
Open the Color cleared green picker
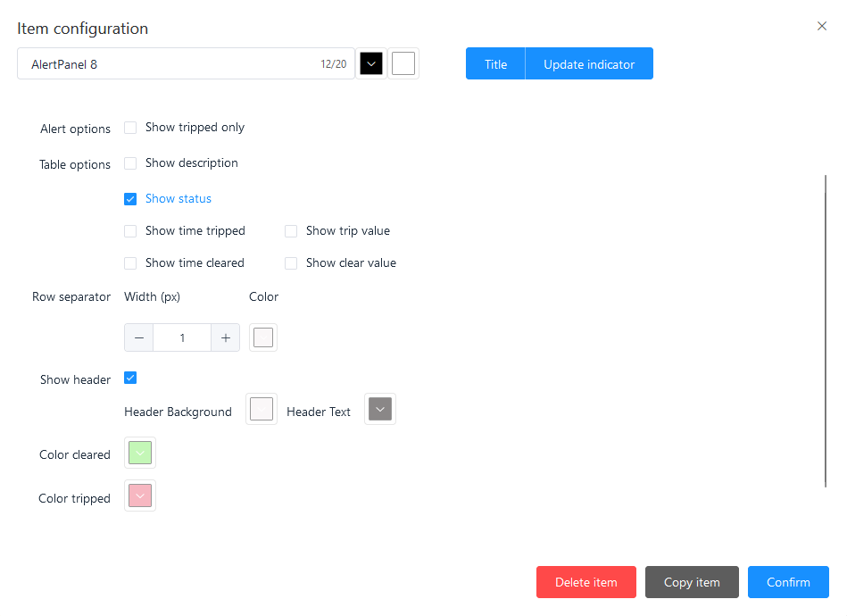pos(140,453)
